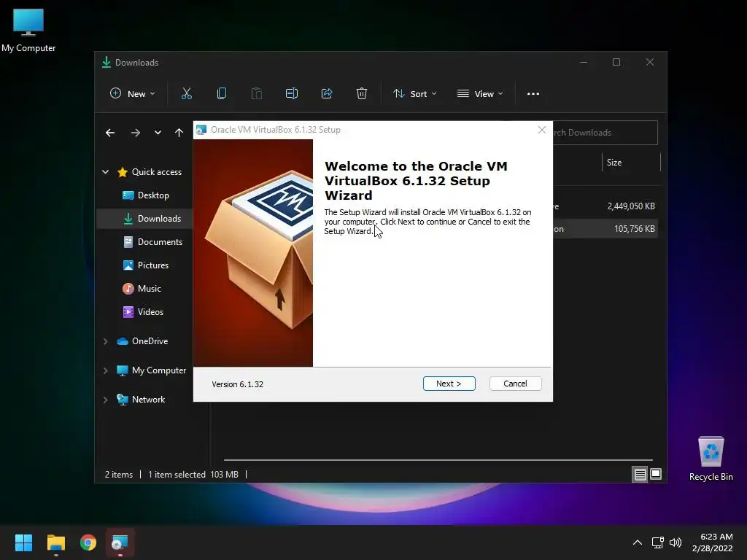Open Videos in sidebar

pos(144,312)
